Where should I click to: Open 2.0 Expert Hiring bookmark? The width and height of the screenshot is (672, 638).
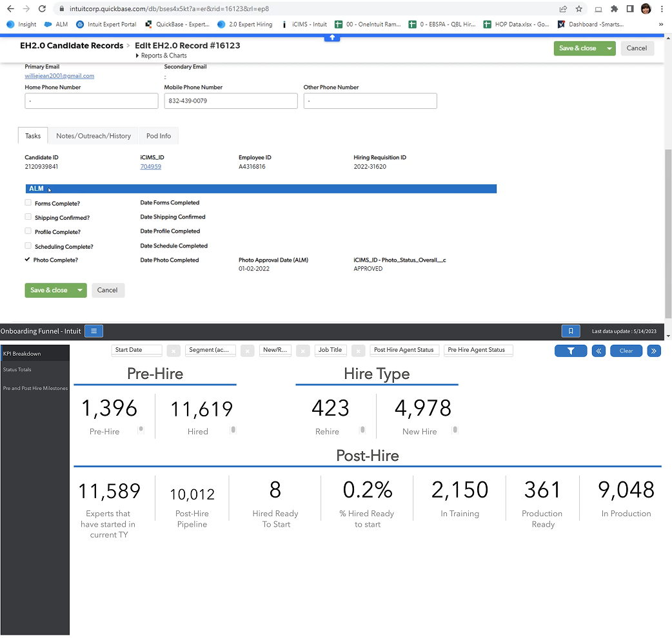[244, 24]
